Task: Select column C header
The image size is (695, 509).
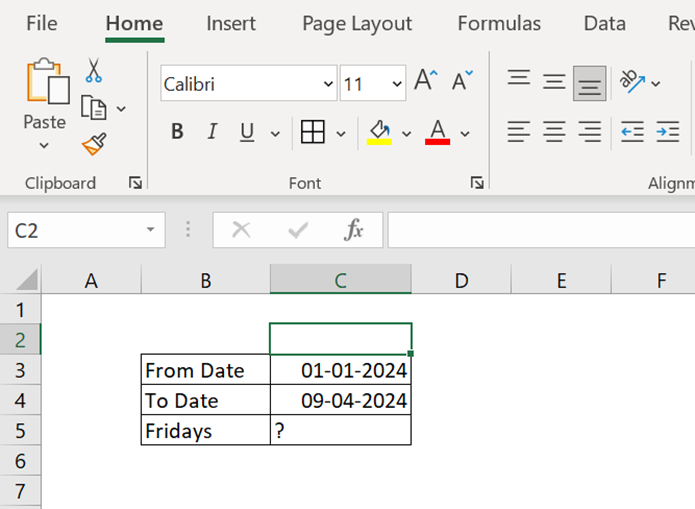Action: tap(340, 279)
